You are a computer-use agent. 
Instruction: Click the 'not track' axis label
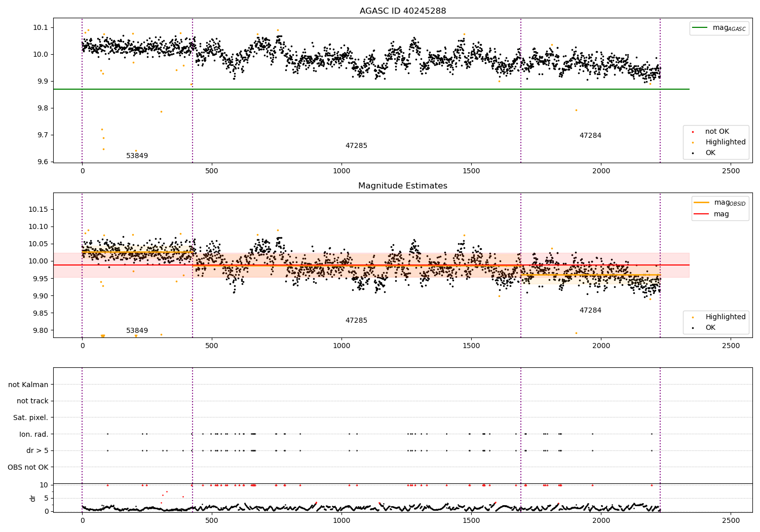(32, 401)
